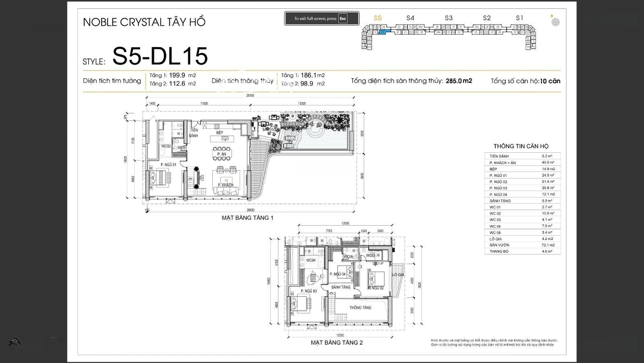Click the S1 building label
This screenshot has height=363, width=644.
pyautogui.click(x=519, y=18)
